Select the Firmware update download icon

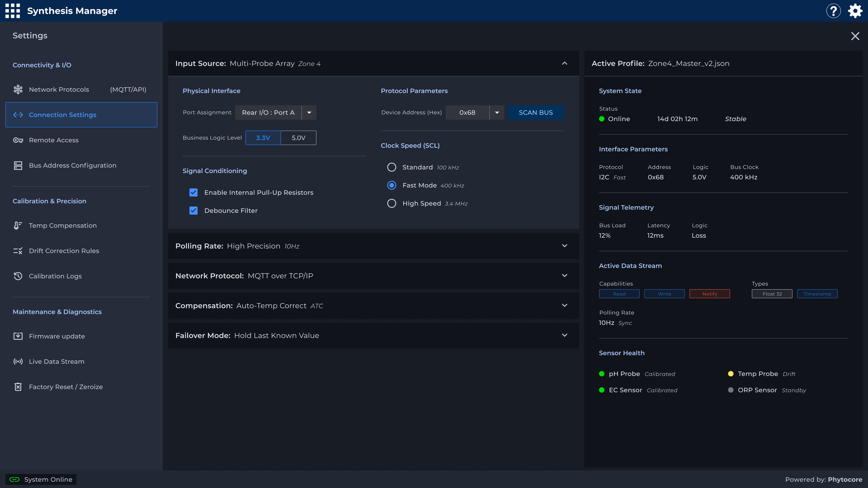pos(18,336)
